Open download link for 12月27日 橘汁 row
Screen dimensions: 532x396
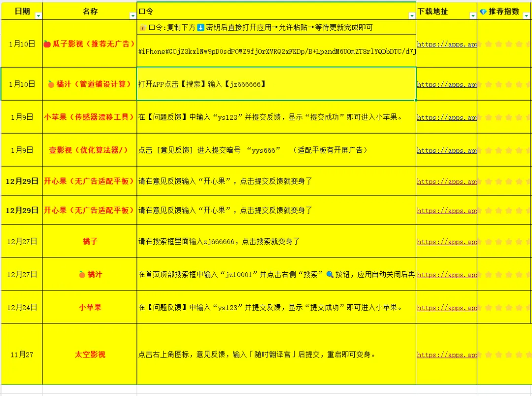click(447, 275)
